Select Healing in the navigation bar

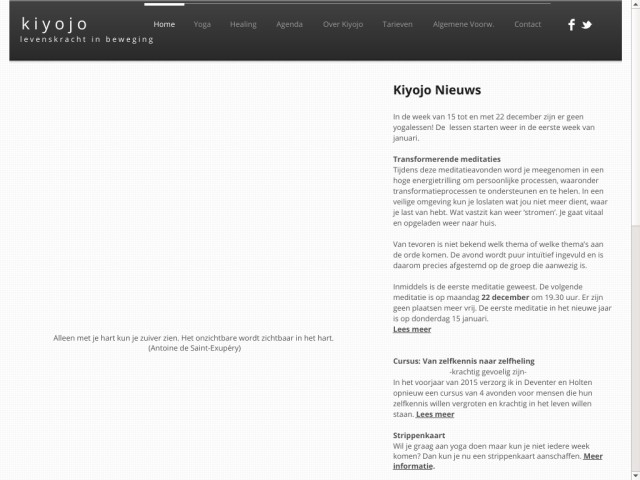point(243,24)
